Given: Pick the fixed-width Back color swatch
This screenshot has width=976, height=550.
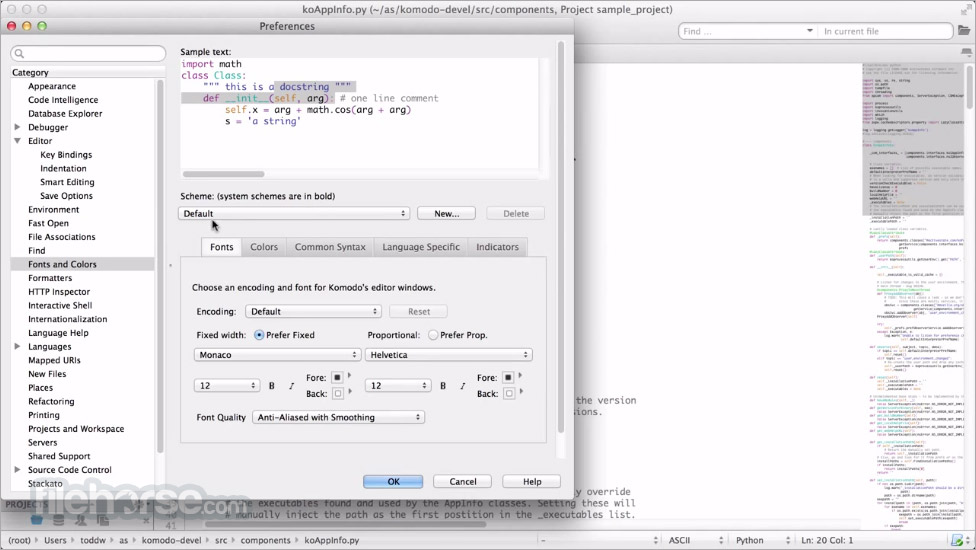Looking at the screenshot, I should coord(337,393).
